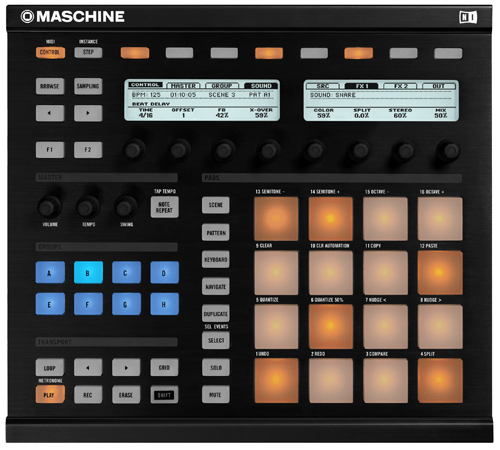Click the transport skip forward arrow
This screenshot has width=500, height=450.
[126, 367]
